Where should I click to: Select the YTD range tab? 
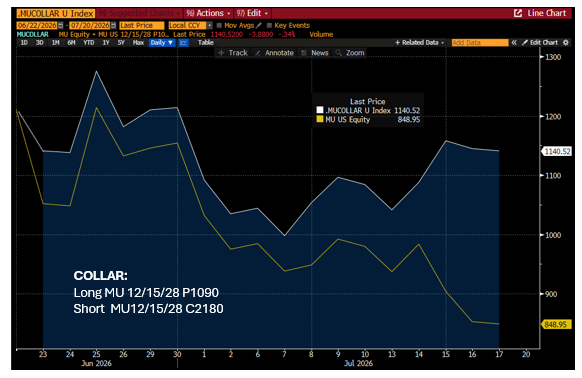tap(89, 42)
